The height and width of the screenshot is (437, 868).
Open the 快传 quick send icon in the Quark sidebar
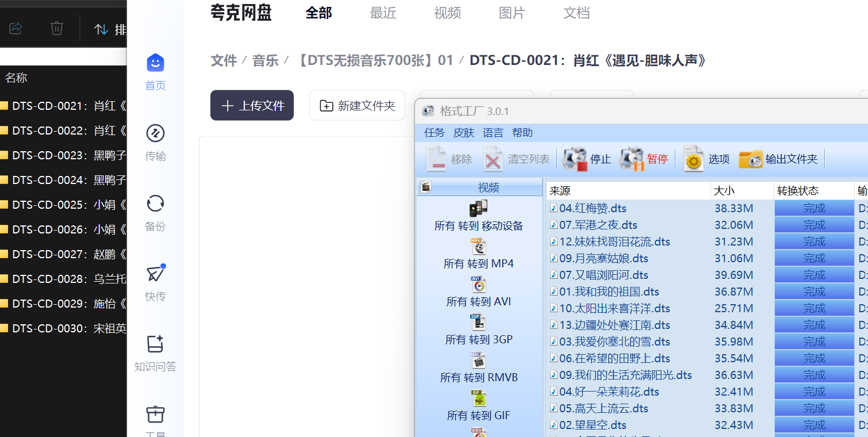tap(155, 274)
